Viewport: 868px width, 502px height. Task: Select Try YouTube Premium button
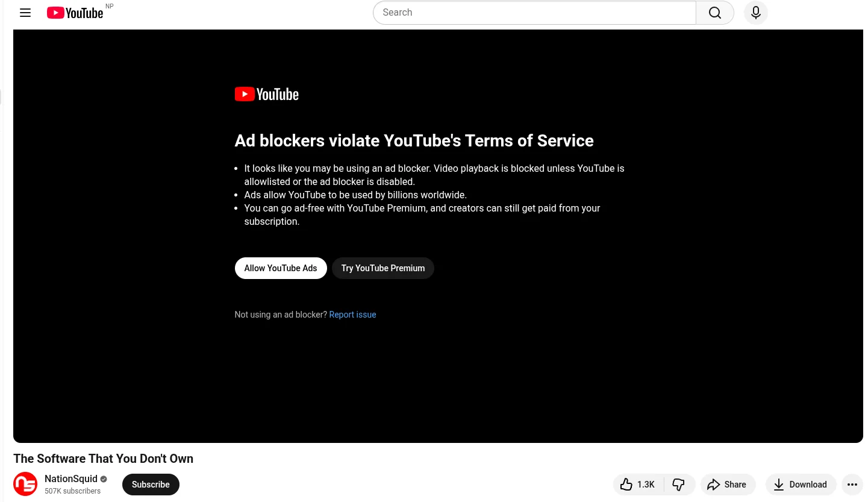tap(383, 268)
